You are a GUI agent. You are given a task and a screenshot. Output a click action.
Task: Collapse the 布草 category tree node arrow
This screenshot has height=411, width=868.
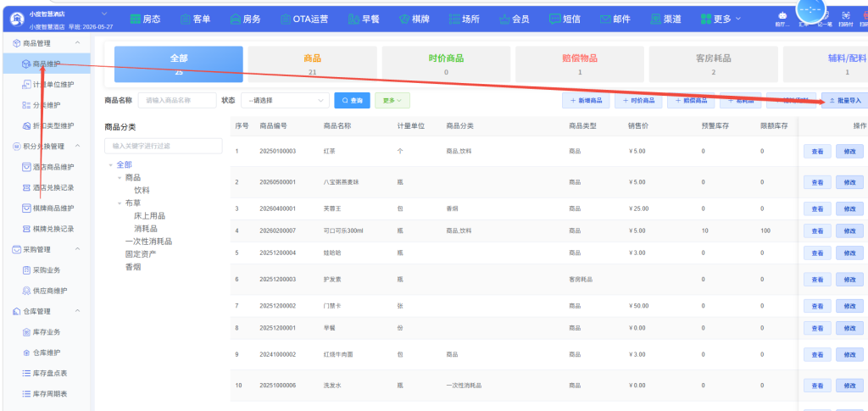click(120, 203)
